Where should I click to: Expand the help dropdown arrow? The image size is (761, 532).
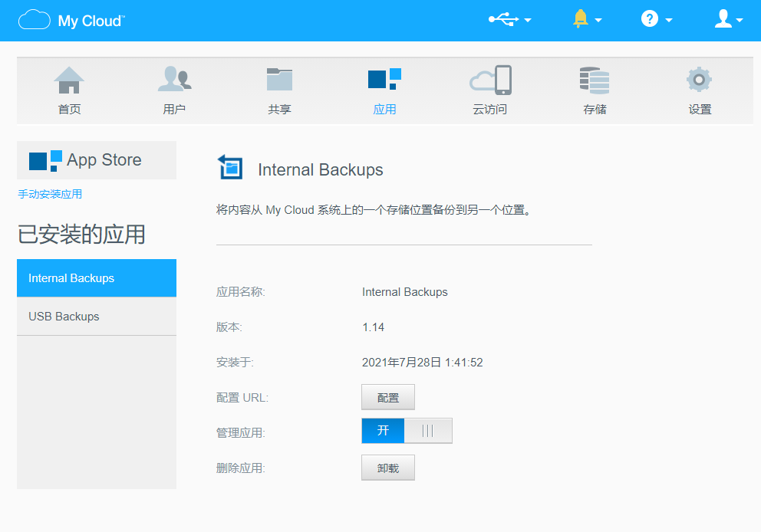click(x=669, y=21)
